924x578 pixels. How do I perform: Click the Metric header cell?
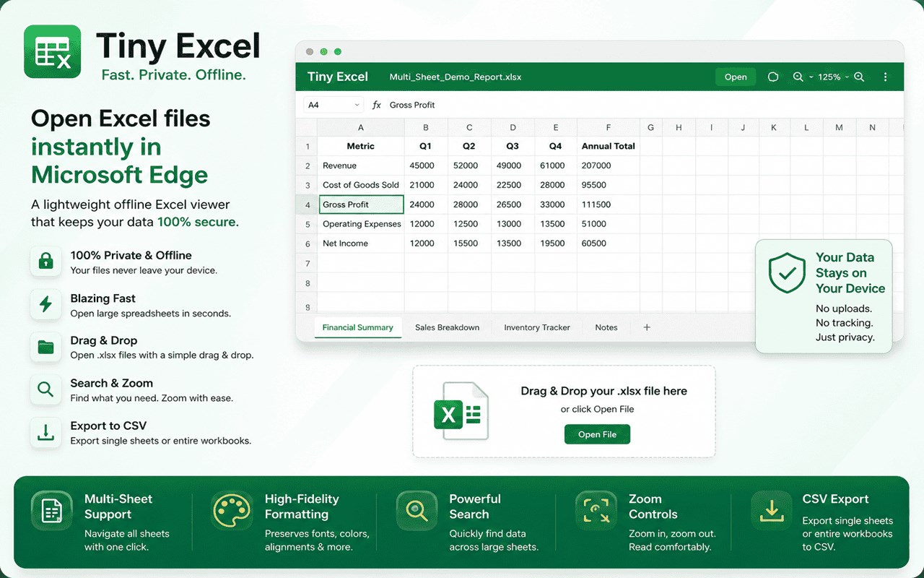[361, 146]
